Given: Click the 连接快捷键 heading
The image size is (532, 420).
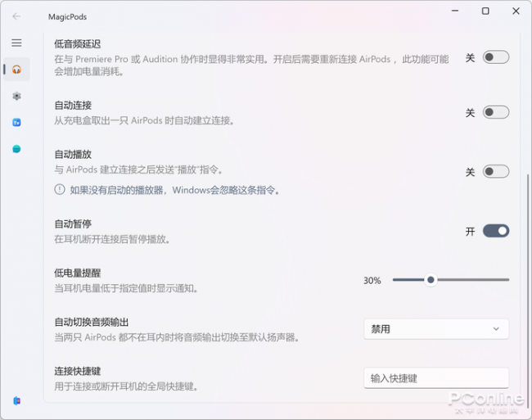Looking at the screenshot, I should [78, 371].
